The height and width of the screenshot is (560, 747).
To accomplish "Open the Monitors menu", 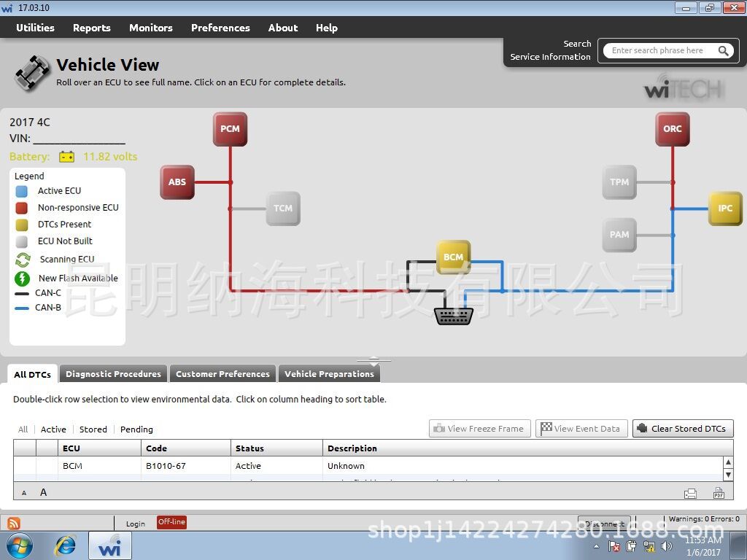I will point(150,28).
